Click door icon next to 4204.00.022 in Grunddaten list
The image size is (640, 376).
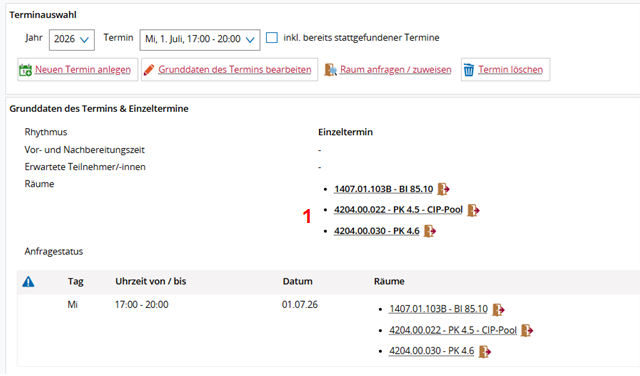pos(473,210)
